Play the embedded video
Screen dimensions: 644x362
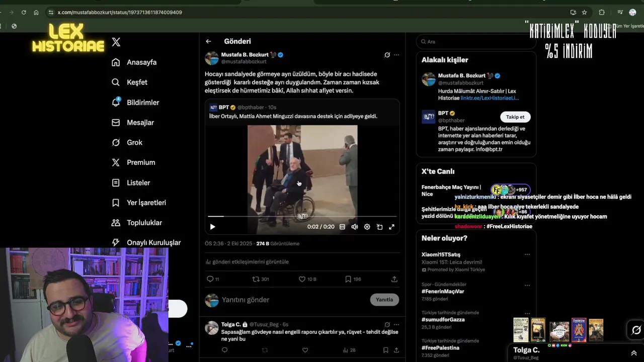click(212, 227)
